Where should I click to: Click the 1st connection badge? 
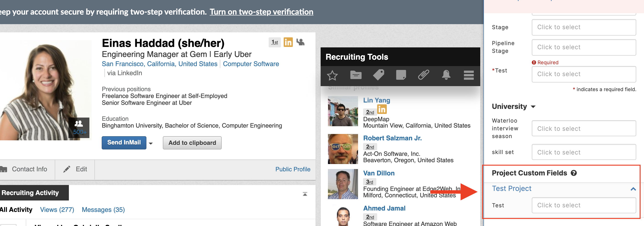click(x=275, y=42)
